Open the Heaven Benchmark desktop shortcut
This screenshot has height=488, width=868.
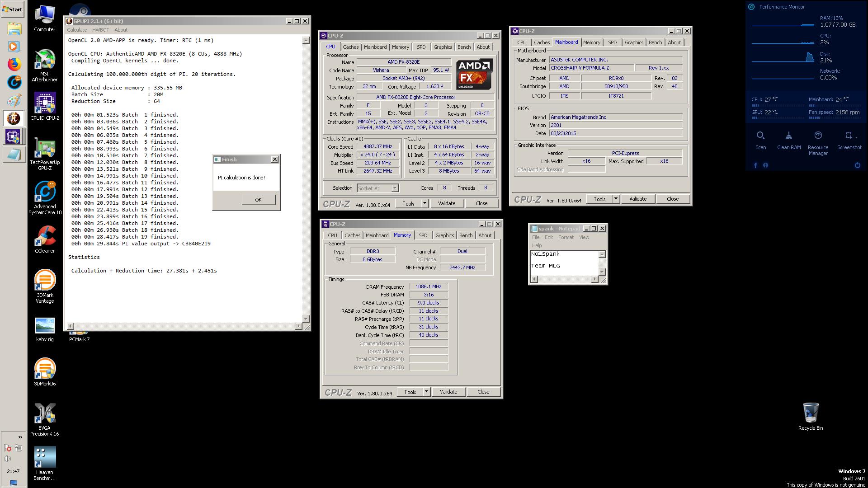[x=45, y=464]
